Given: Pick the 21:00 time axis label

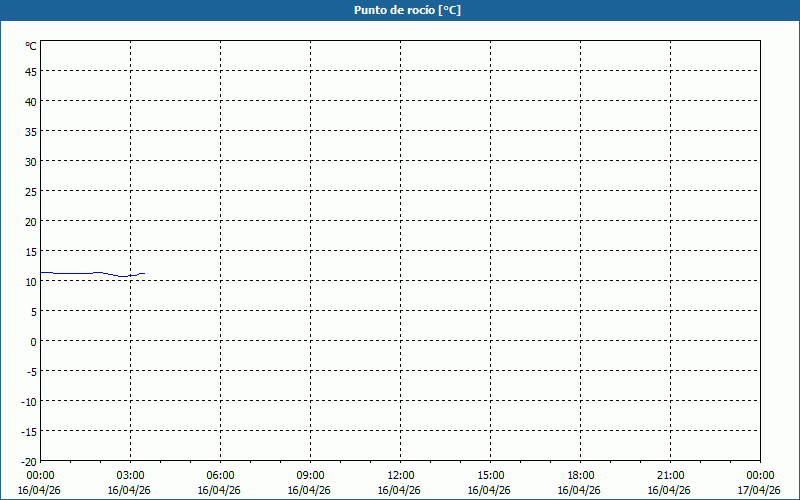Looking at the screenshot, I should pos(670,475).
